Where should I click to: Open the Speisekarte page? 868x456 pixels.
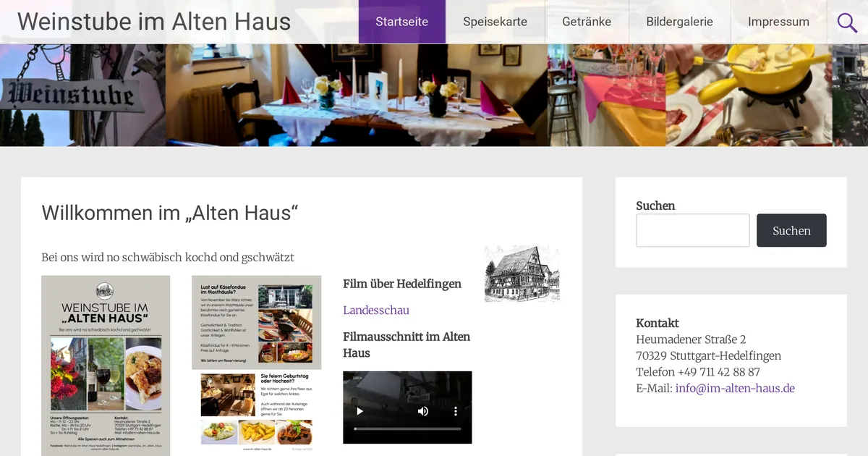495,22
